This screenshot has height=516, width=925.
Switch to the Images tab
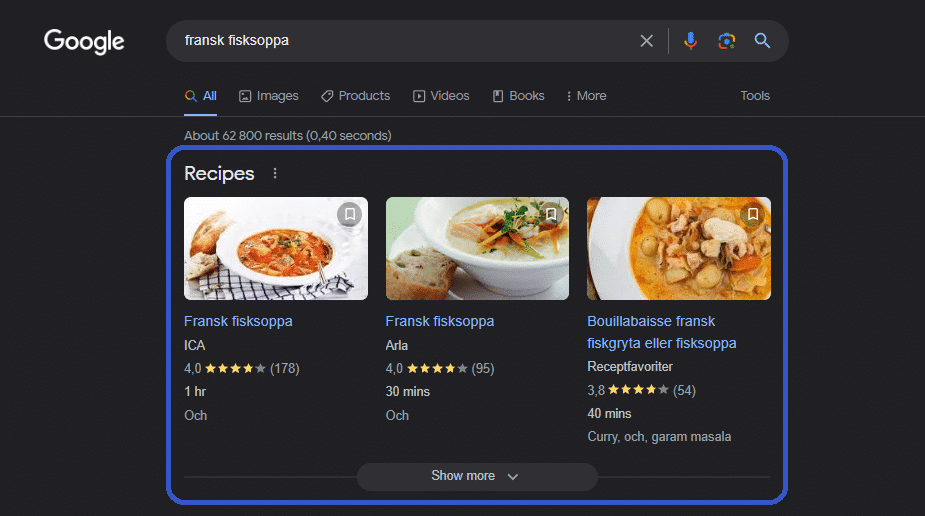268,96
